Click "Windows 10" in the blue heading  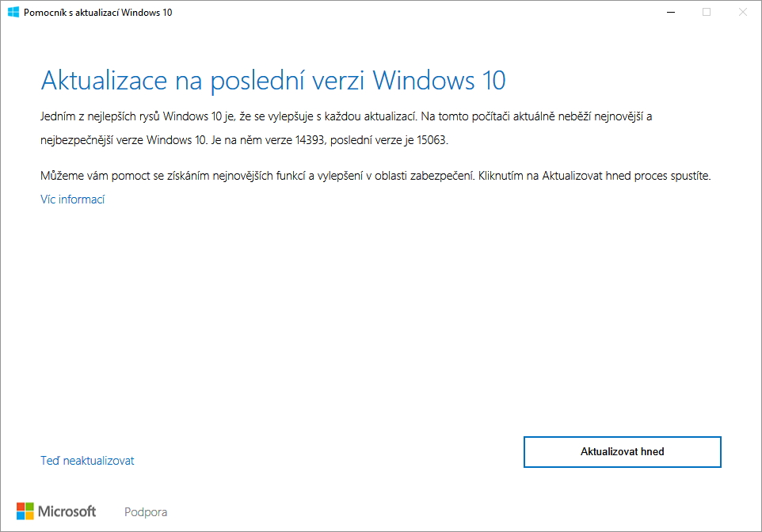point(438,81)
